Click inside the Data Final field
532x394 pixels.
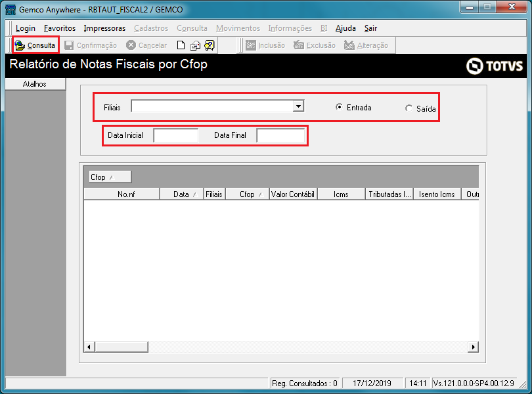[280, 135]
